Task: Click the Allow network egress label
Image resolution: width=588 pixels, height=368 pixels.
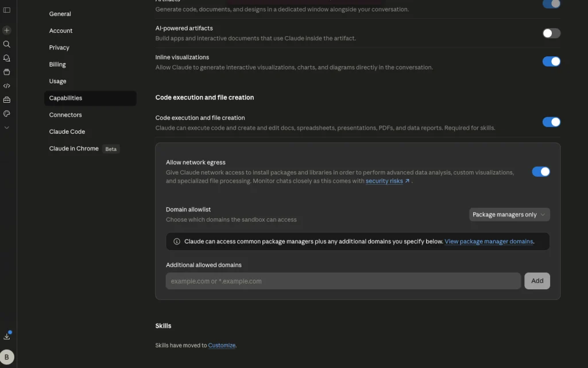Action: coord(195,162)
